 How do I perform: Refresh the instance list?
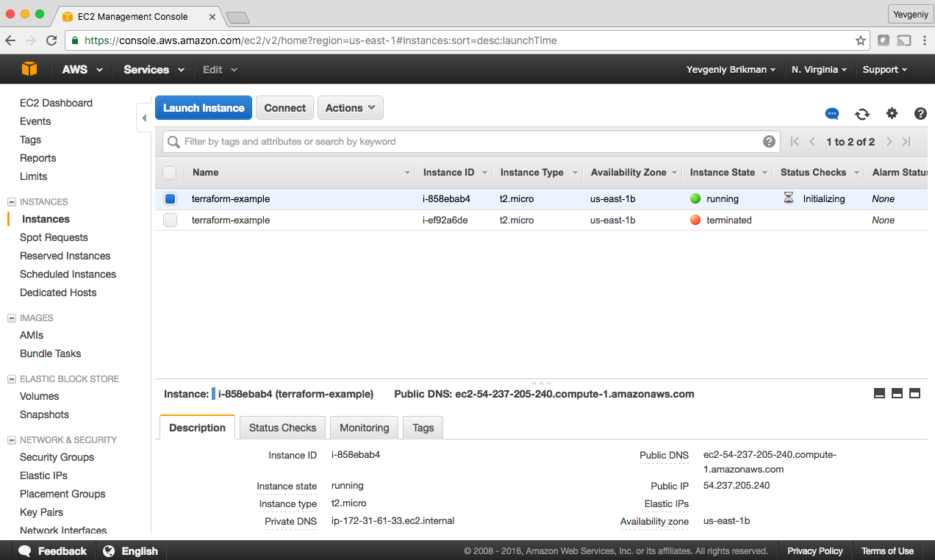click(861, 115)
